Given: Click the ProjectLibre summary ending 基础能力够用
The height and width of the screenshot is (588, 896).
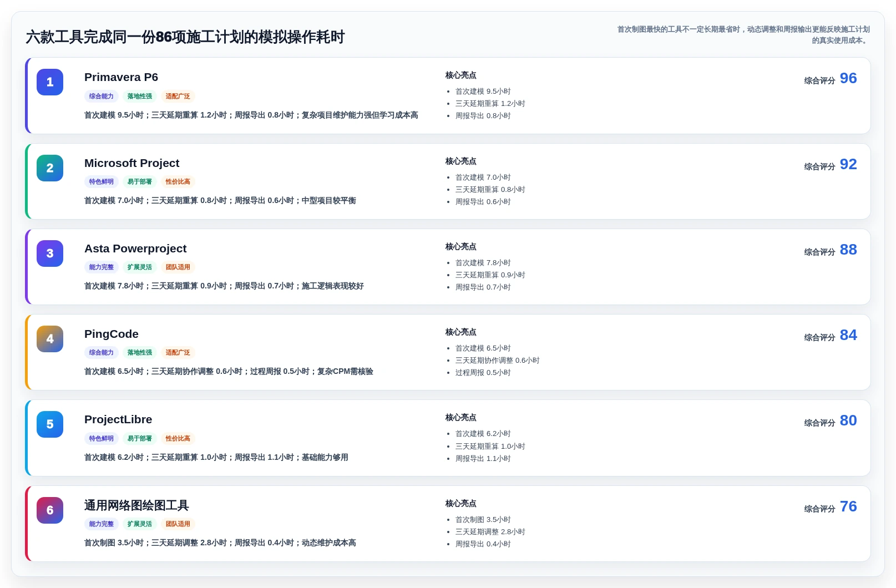Looking at the screenshot, I should click(x=216, y=458).
